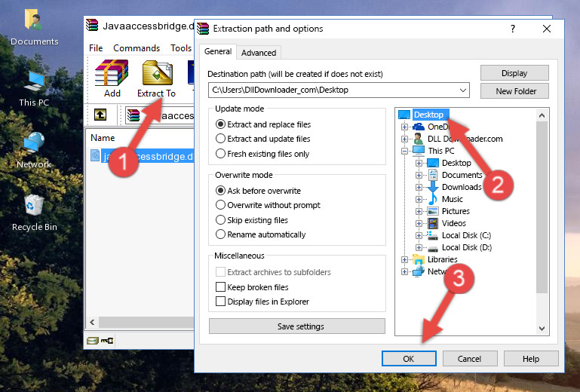Screen dimensions: 580x392
Task: Click the Help button
Action: 531,359
